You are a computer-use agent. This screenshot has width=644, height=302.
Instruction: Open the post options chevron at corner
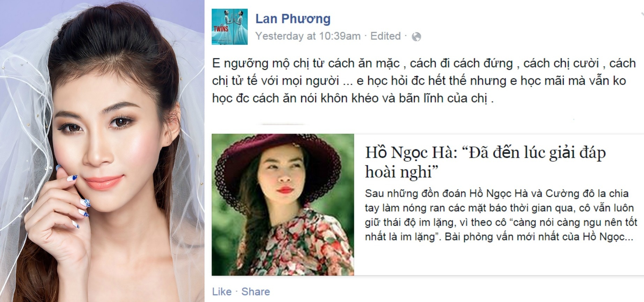[x=642, y=14]
